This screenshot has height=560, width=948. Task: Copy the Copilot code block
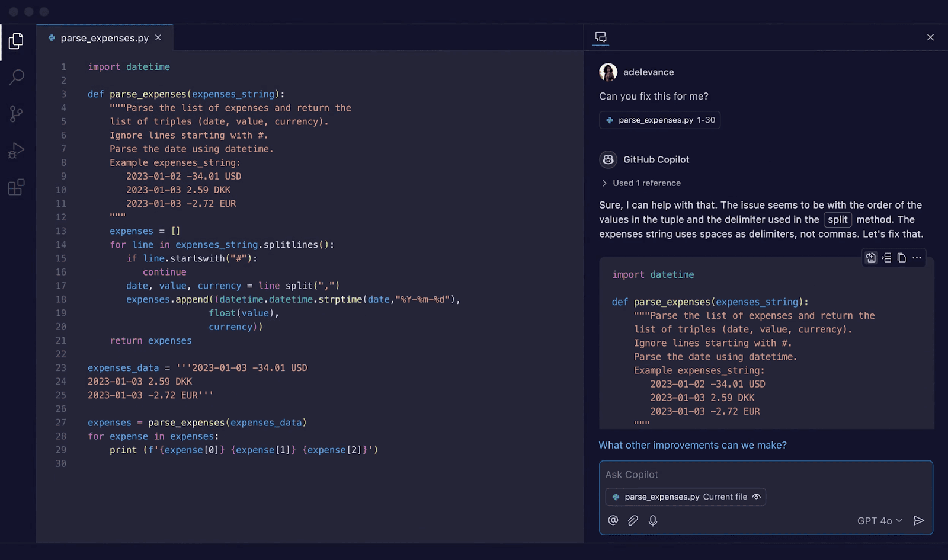901,258
